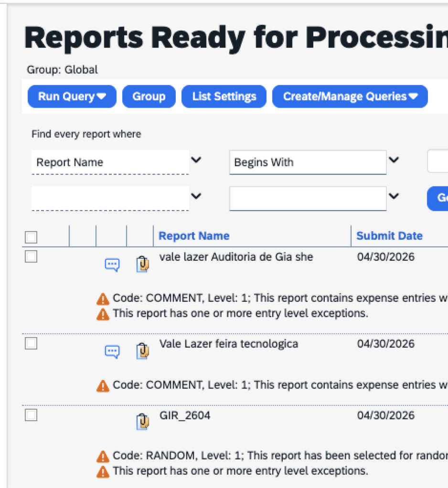This screenshot has width=448, height=488.
Task: Open comment icon for Vale Lazer feira tecnologica
Action: point(112,352)
